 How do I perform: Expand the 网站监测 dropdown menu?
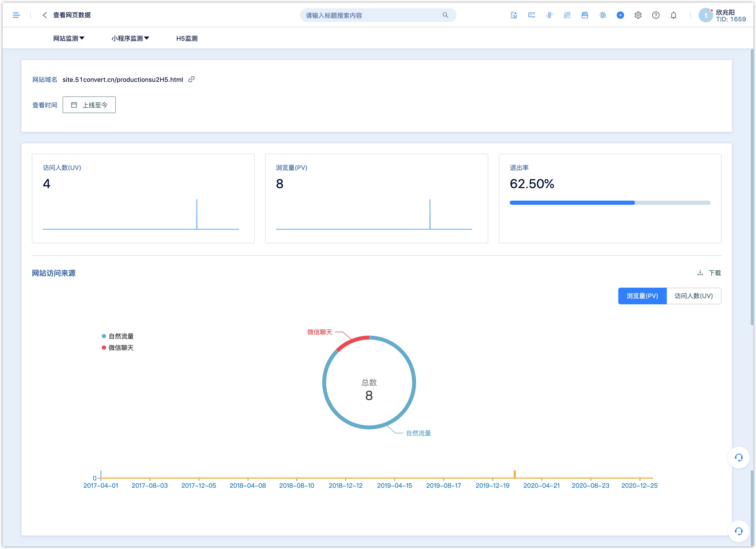69,38
